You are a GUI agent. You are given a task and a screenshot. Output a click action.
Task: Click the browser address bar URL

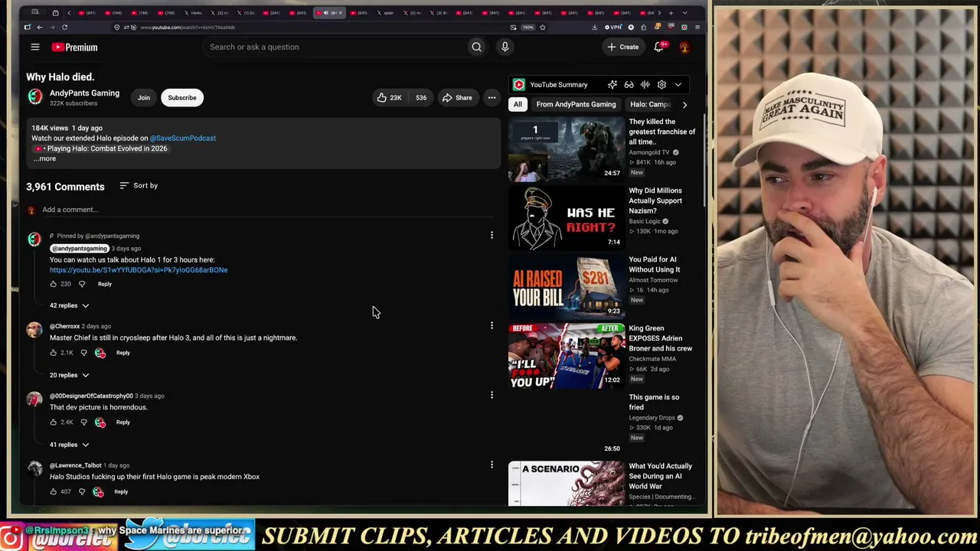(188, 28)
